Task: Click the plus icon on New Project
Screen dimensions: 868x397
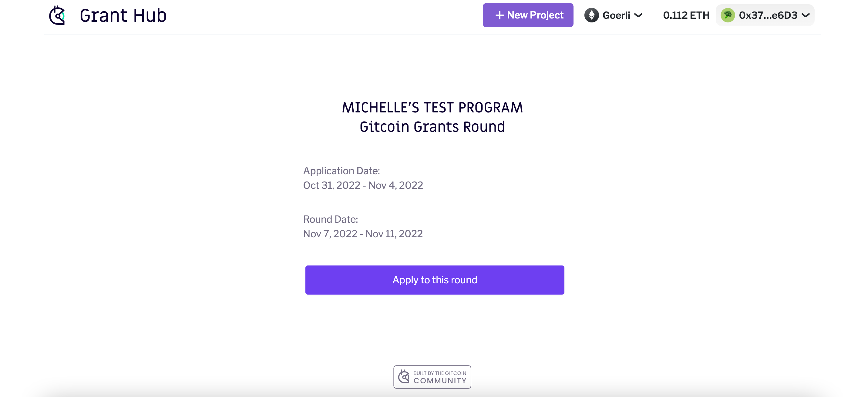Action: pos(500,15)
